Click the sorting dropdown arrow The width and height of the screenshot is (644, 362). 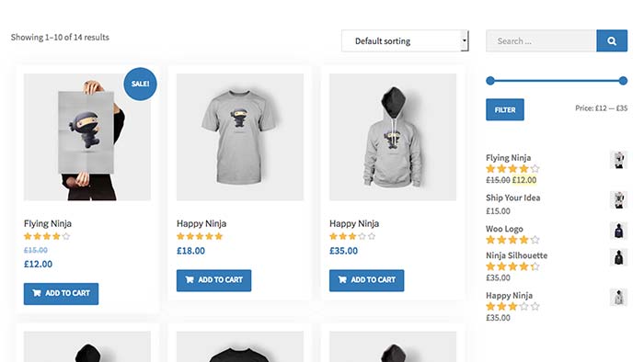coord(465,40)
